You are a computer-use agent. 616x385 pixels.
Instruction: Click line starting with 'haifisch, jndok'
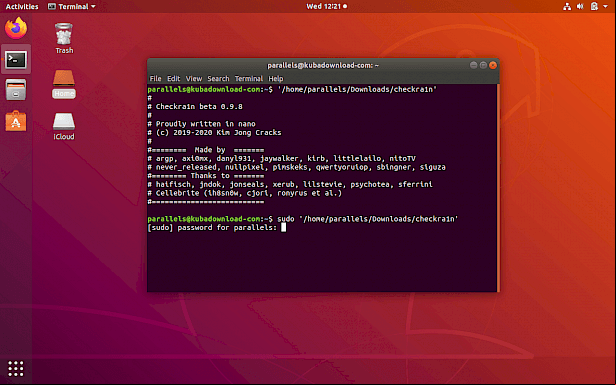[x=290, y=184]
